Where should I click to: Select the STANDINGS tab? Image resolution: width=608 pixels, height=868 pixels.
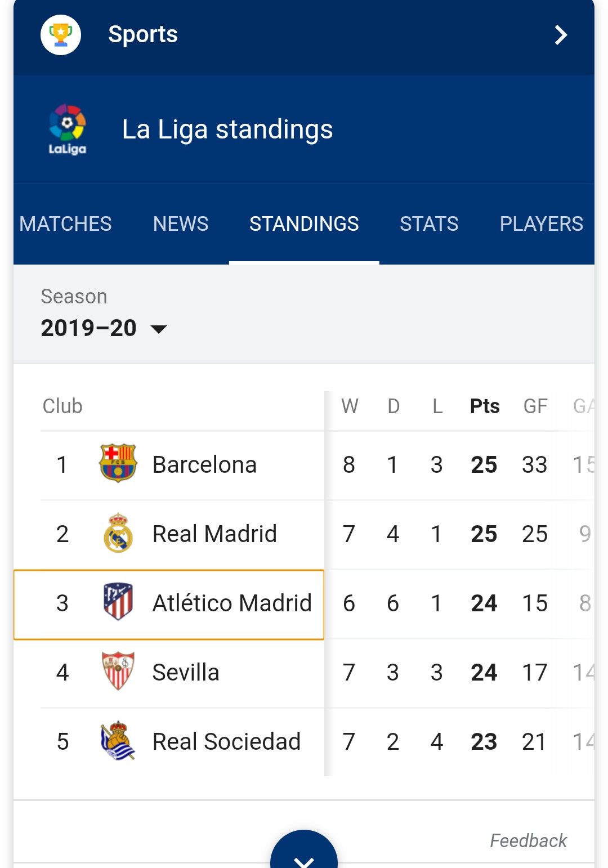304,224
